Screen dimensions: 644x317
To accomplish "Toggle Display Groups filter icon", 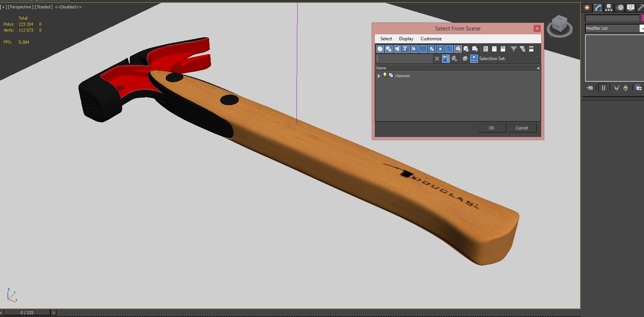I will coord(432,49).
